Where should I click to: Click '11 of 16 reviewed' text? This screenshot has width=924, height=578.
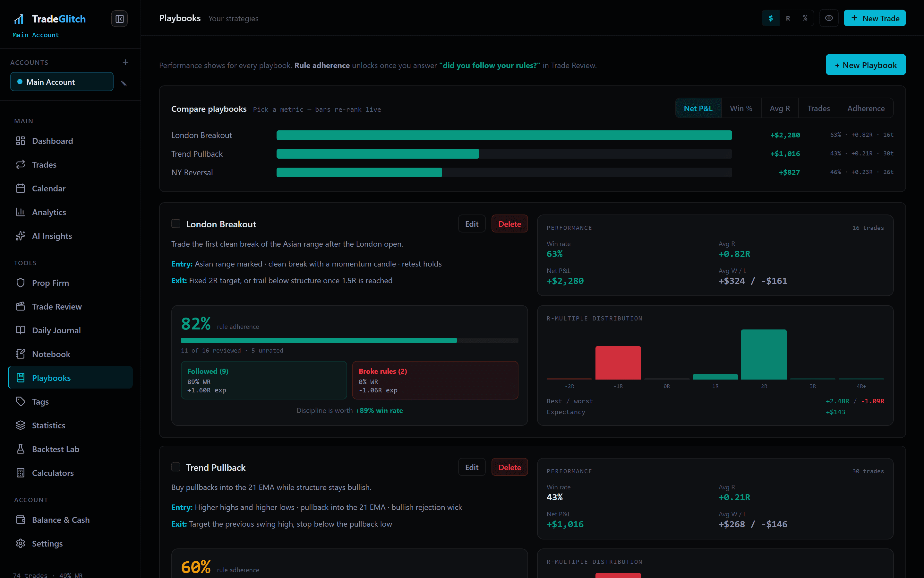tap(211, 350)
